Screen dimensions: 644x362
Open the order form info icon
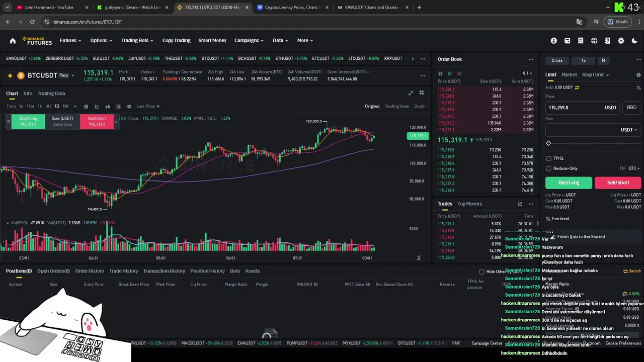pos(638,75)
